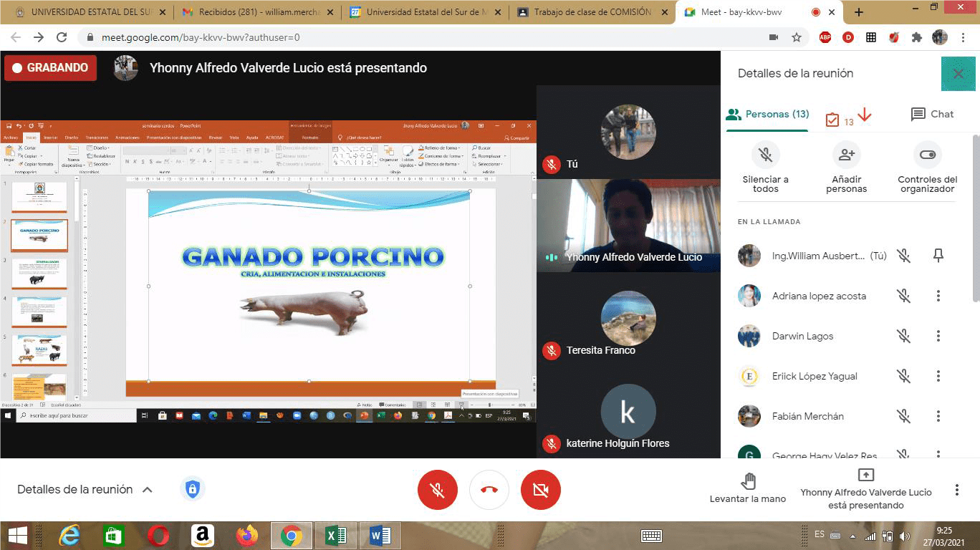Toggle the microphone button in the call controls
Screen dimensions: 980x550
[x=437, y=490]
